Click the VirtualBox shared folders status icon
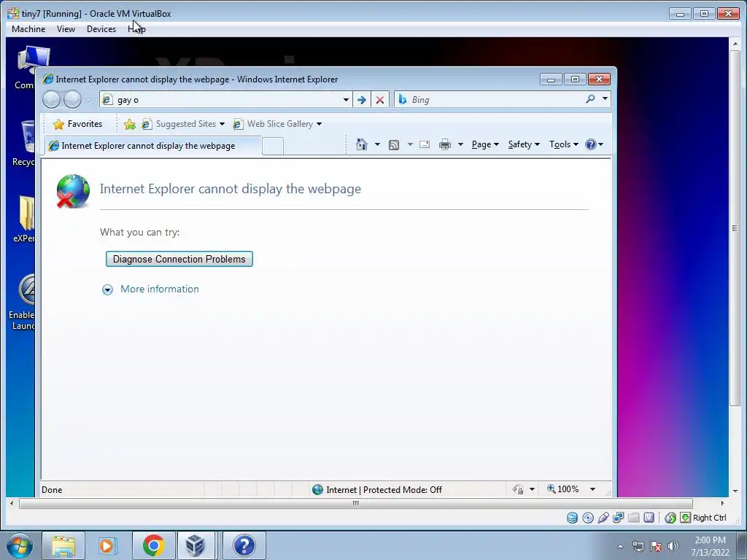Screen dimensions: 747x560 tap(634, 518)
